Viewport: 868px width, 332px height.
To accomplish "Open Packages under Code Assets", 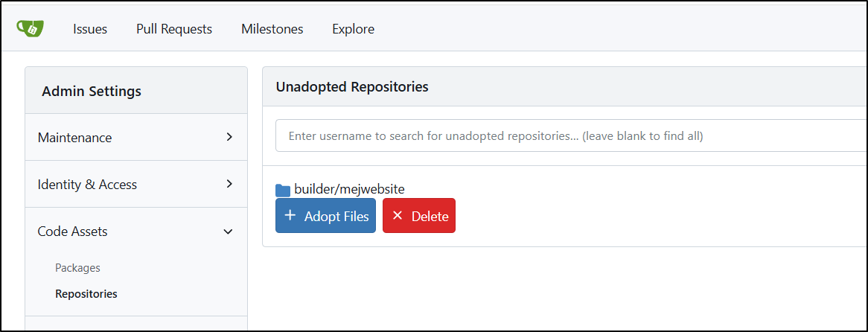I will click(77, 268).
